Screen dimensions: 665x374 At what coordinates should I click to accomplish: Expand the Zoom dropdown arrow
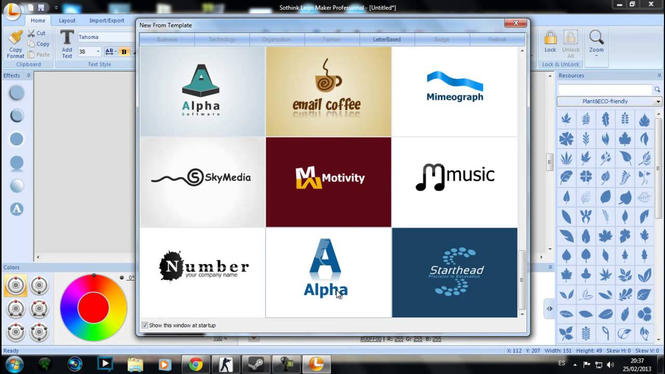point(596,56)
